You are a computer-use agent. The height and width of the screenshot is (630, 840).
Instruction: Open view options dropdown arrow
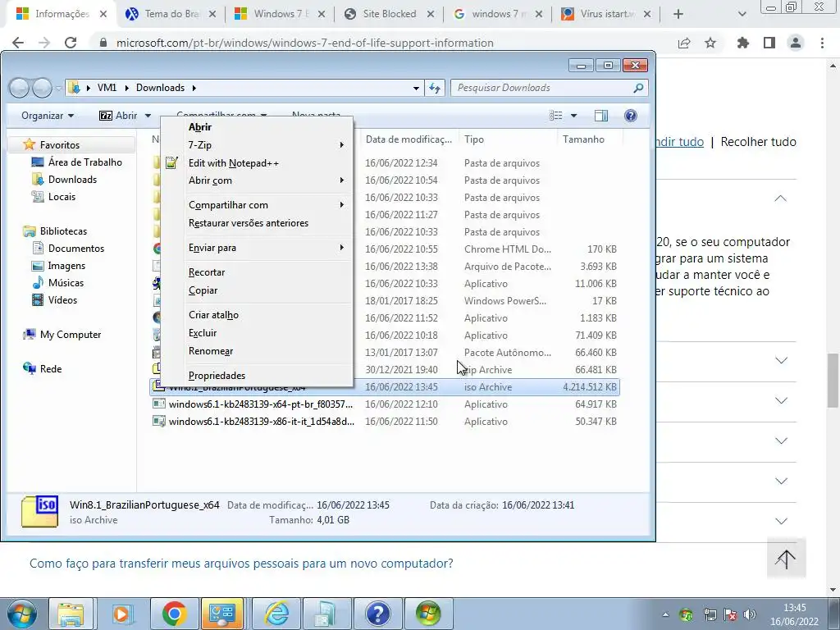click(573, 116)
